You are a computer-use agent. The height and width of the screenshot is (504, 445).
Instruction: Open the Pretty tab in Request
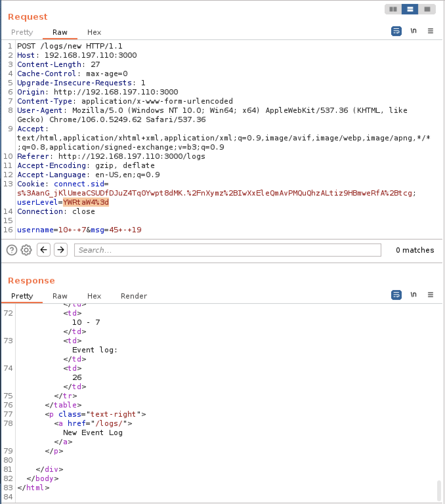[22, 32]
